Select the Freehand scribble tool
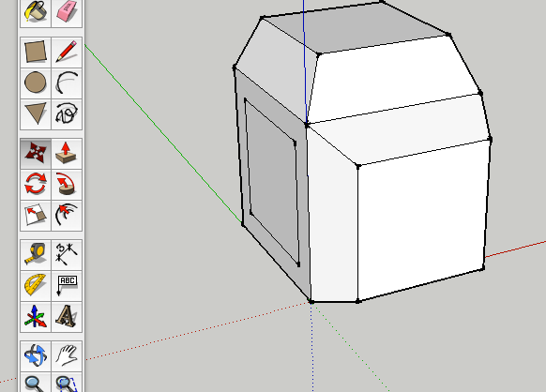546x392 pixels. (x=67, y=113)
